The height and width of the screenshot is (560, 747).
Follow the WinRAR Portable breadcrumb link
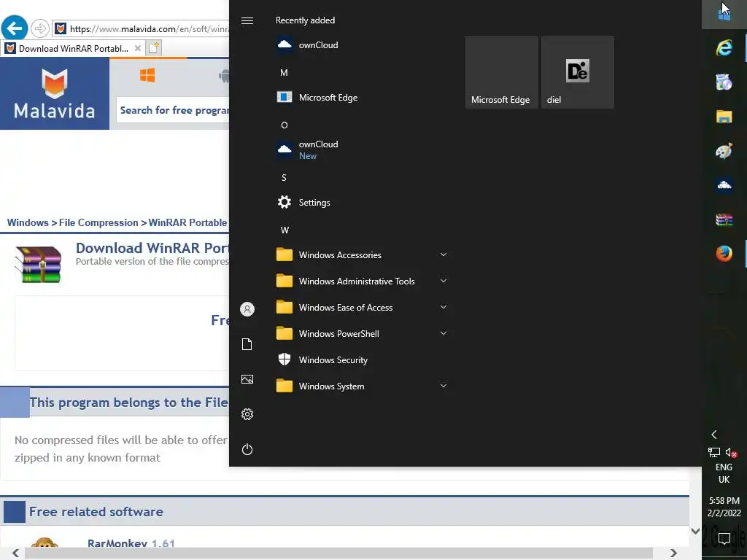tap(187, 222)
